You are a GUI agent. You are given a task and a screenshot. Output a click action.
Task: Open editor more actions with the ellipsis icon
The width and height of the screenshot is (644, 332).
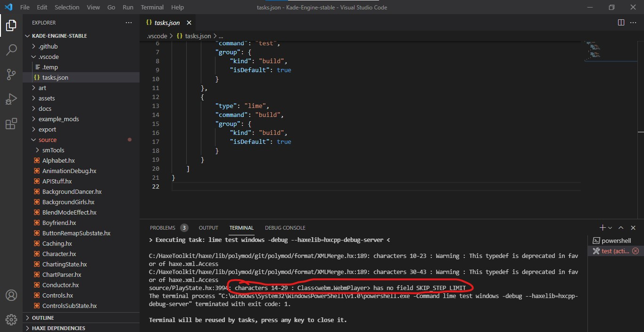click(x=634, y=22)
